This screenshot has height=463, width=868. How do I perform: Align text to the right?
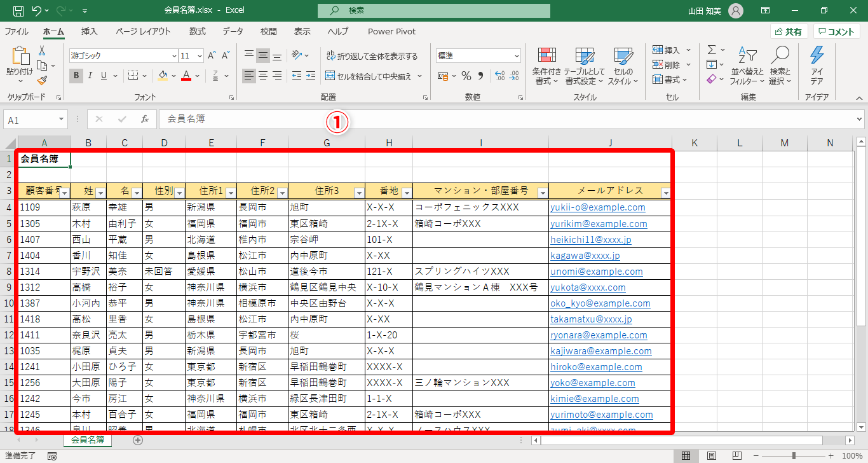(277, 76)
